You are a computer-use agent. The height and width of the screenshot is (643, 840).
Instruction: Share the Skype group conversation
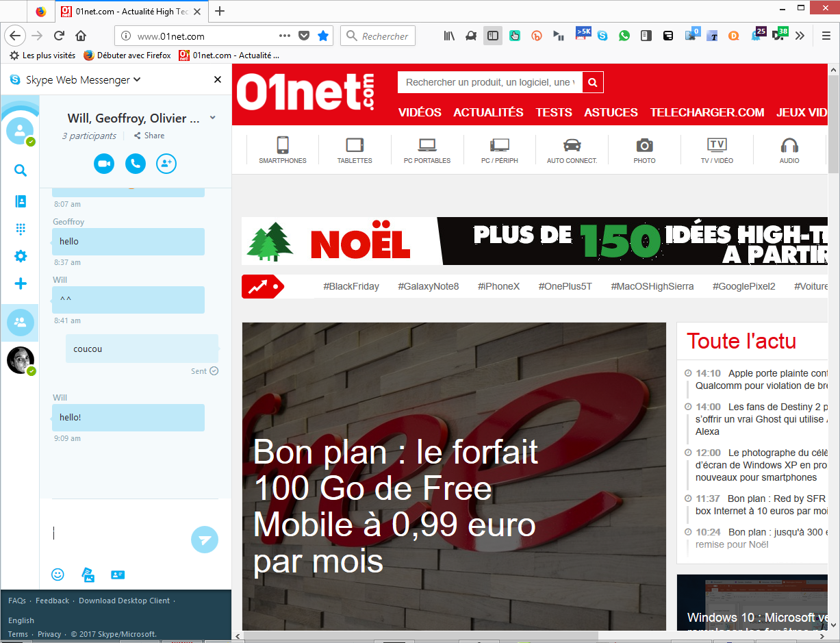149,136
